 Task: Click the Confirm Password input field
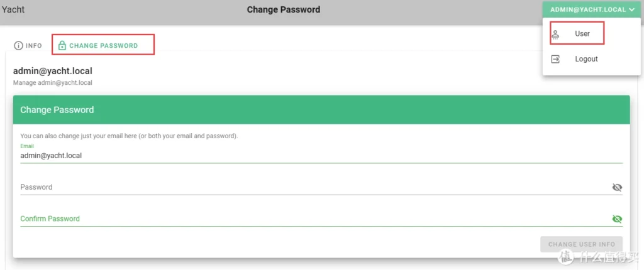point(314,219)
